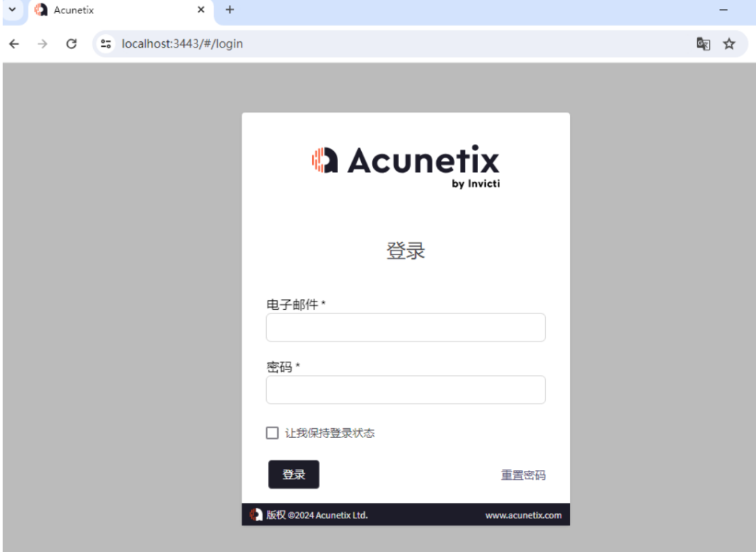Click the 登录 heading text
This screenshot has height=552, width=756.
coord(405,251)
